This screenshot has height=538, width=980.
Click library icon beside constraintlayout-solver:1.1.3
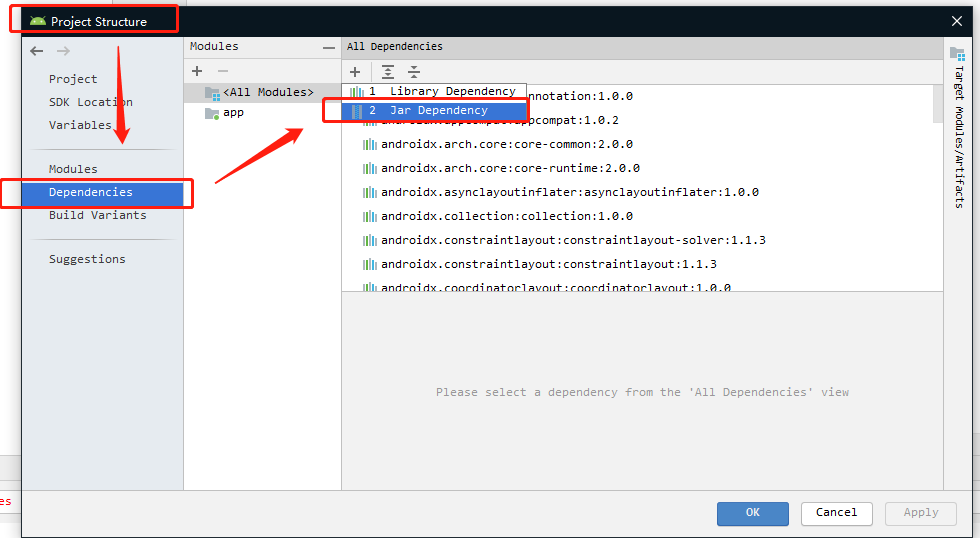(370, 241)
